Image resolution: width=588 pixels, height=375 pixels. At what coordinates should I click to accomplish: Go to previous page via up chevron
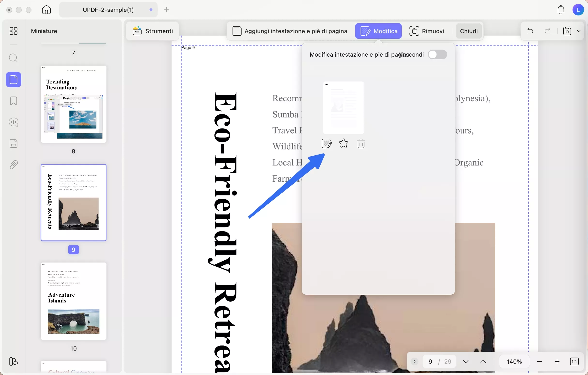483,361
